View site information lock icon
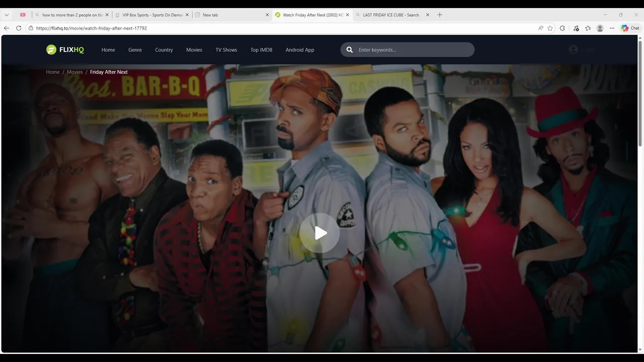644x362 pixels. [31, 28]
